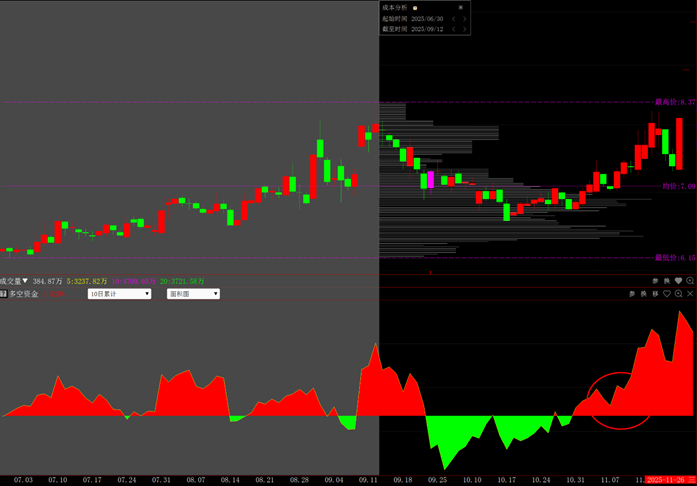
Task: Click the filled heart in volume panel
Action: coord(679,281)
